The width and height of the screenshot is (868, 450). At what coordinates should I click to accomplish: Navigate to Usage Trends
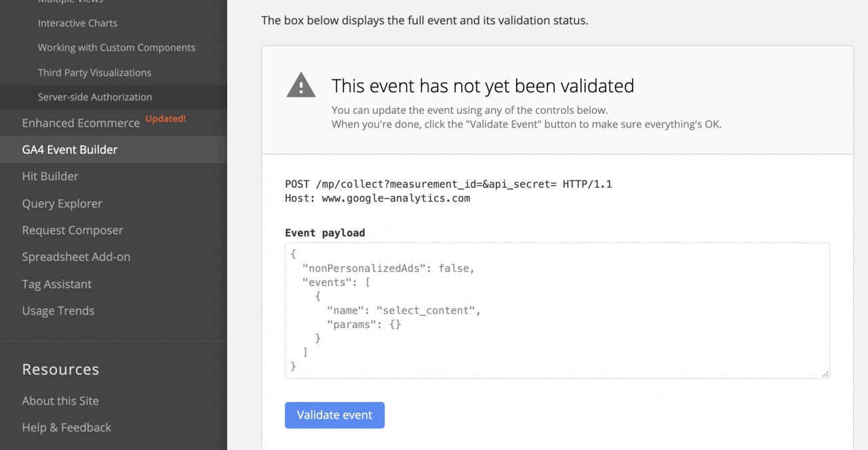[x=58, y=311]
